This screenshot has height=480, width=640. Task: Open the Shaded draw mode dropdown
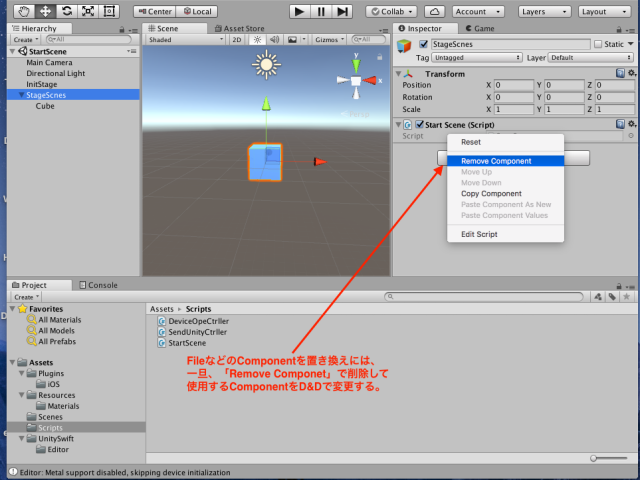tap(186, 40)
